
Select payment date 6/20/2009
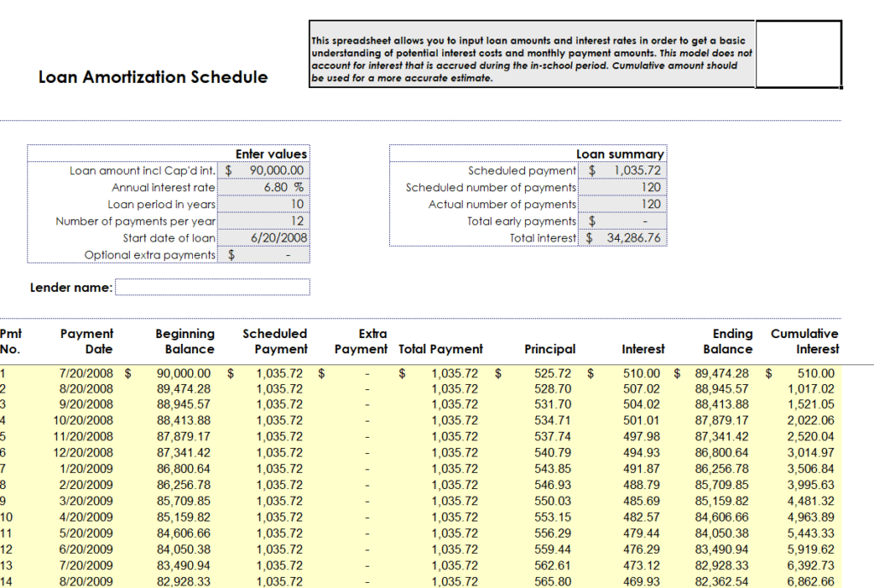(86, 550)
